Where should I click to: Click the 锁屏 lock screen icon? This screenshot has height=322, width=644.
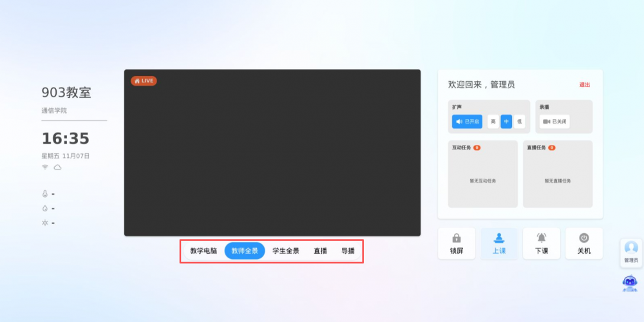[x=457, y=238]
